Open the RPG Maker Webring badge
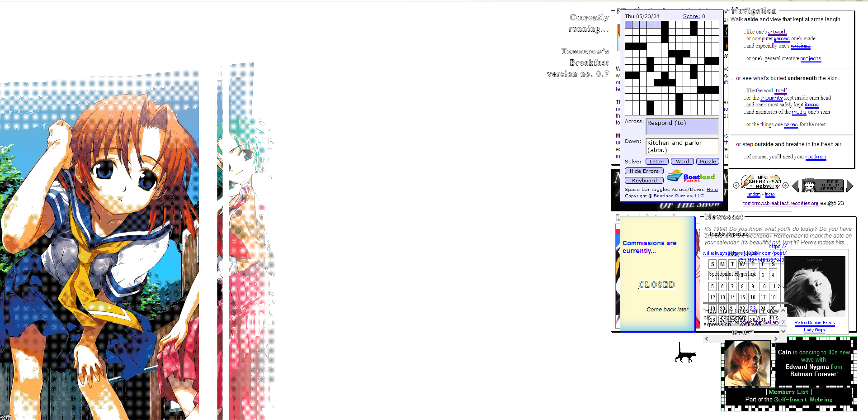868x420 pixels. point(823,186)
